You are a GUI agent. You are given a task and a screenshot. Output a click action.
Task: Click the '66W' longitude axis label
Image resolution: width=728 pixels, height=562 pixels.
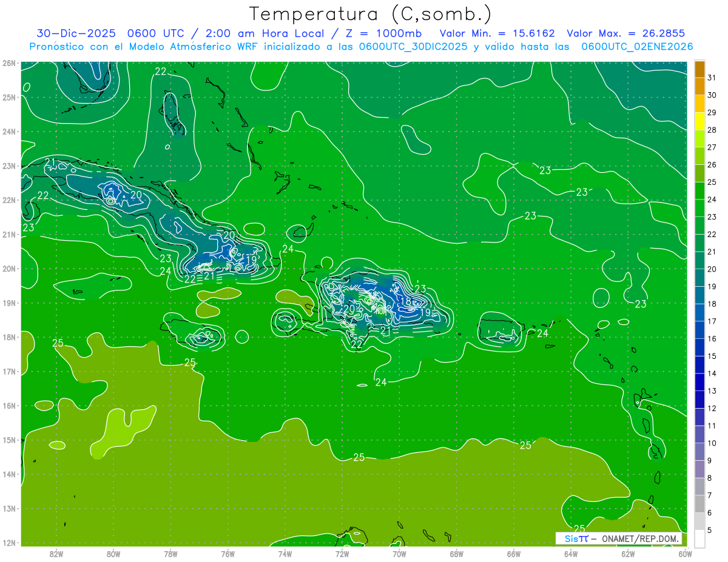[514, 554]
